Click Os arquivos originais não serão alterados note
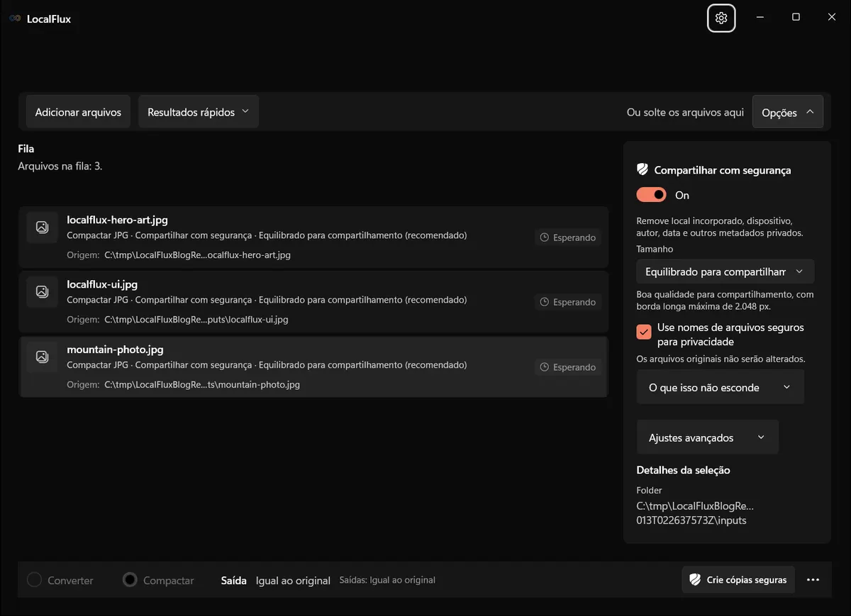The height and width of the screenshot is (616, 851). (721, 359)
